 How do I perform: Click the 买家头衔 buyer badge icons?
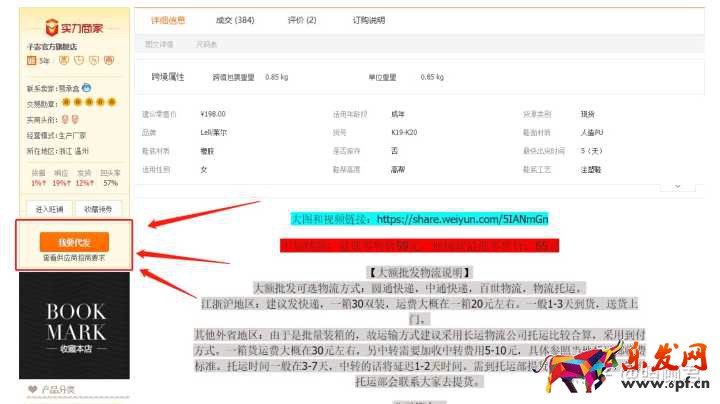[70, 119]
